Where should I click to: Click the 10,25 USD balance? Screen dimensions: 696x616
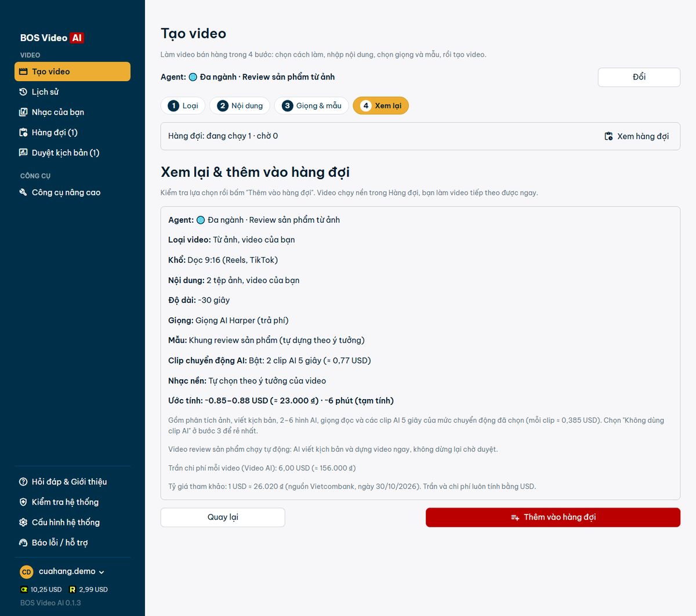pyautogui.click(x=46, y=589)
